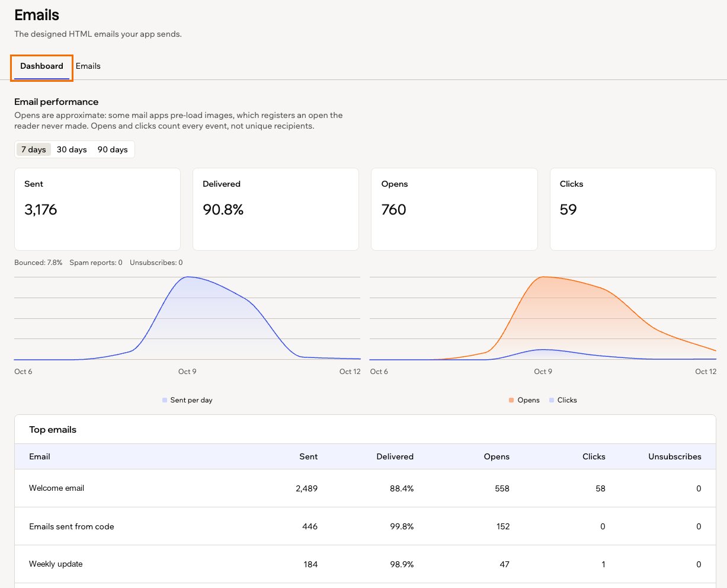The width and height of the screenshot is (727, 588).
Task: Click the 59 clicks total
Action: (x=568, y=209)
